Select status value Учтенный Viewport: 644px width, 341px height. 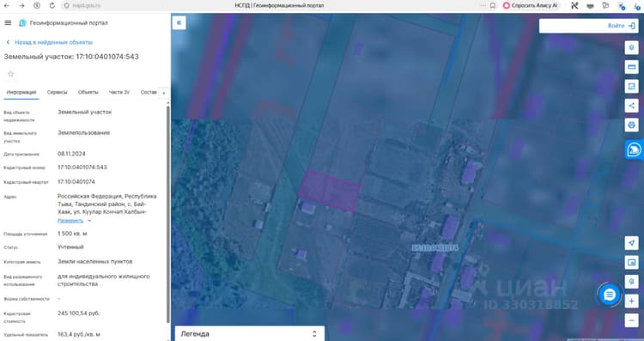(70, 247)
